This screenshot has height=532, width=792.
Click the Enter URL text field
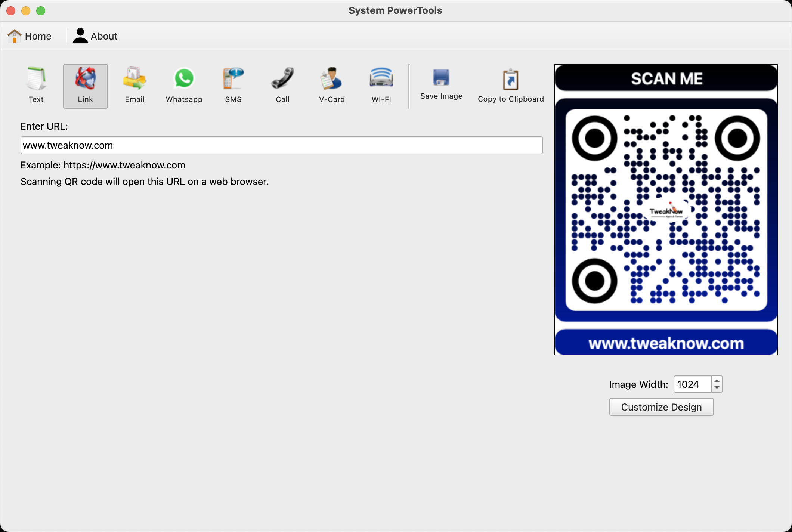[282, 145]
